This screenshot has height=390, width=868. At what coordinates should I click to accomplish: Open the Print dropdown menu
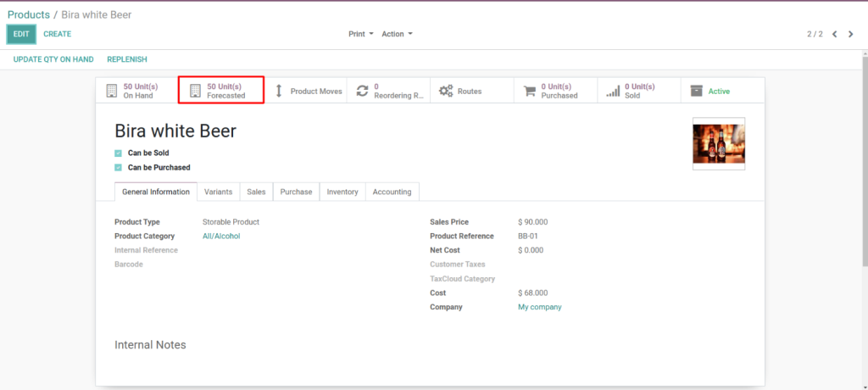point(361,35)
